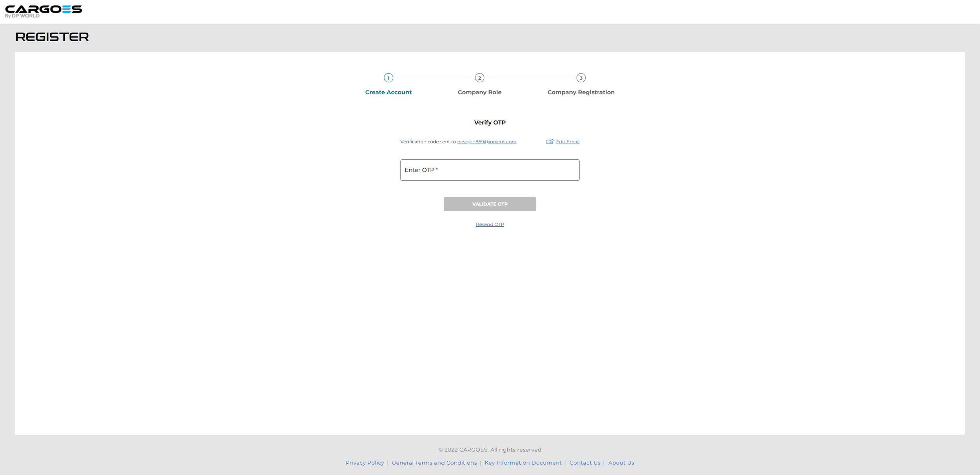This screenshot has width=980, height=475.
Task: Click step 2 circle in progress stepper
Action: pyautogui.click(x=479, y=78)
